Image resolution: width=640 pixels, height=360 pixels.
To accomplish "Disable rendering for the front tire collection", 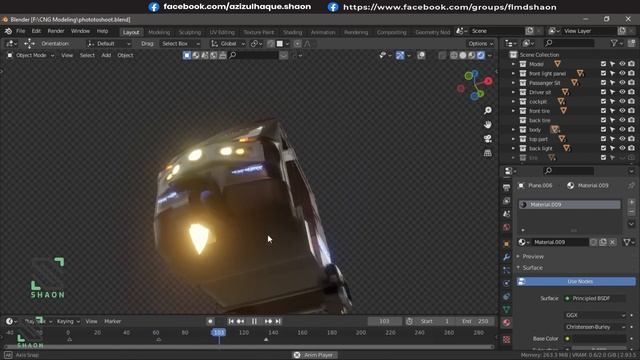I will (631, 111).
